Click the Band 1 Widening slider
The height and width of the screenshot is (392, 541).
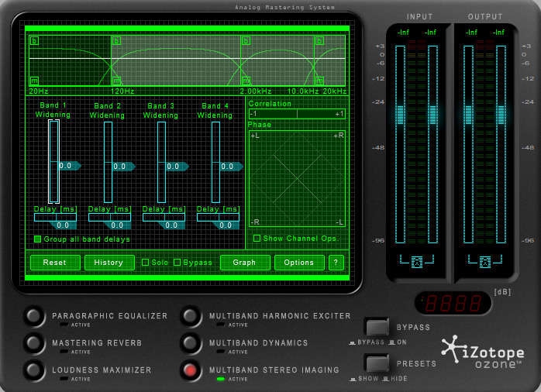[x=53, y=162]
